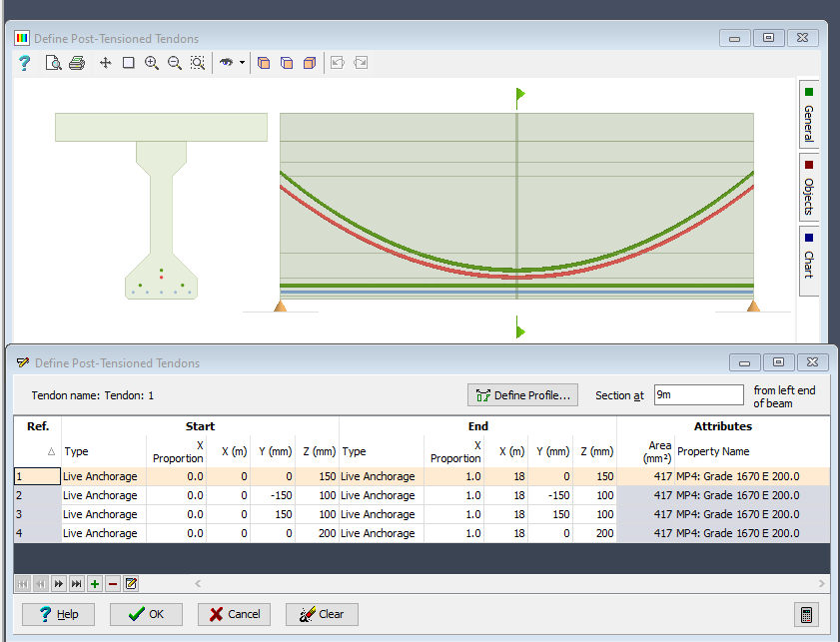Show the General tab panel
Viewport: 840px width, 642px height.
point(809,117)
